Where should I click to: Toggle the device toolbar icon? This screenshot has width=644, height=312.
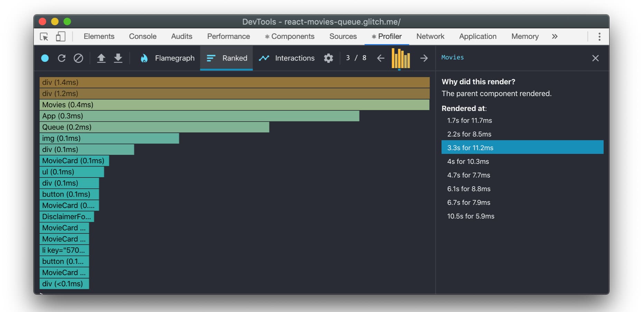click(x=60, y=37)
